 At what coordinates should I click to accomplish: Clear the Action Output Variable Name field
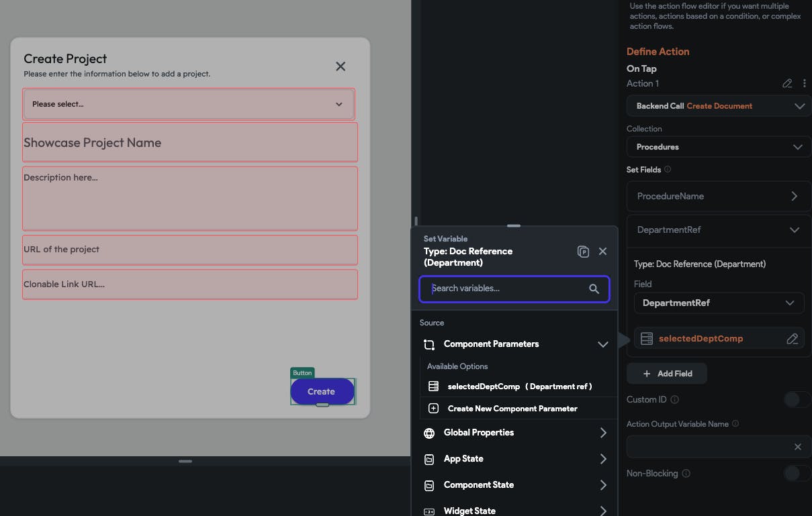(797, 447)
